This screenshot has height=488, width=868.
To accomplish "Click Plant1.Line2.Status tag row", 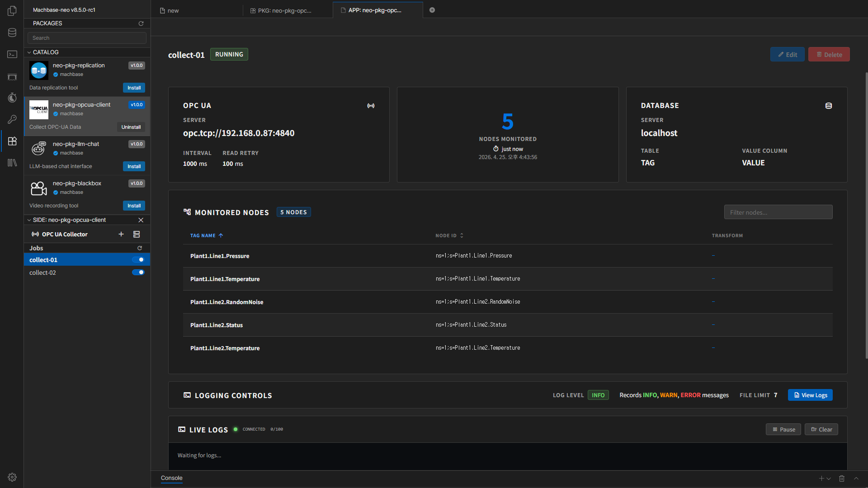I will pyautogui.click(x=508, y=325).
